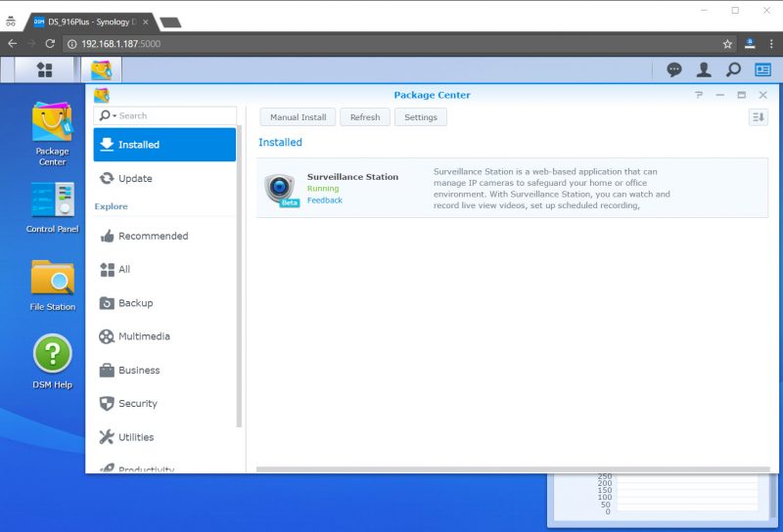Open the DSM main menu grid icon

[x=44, y=69]
